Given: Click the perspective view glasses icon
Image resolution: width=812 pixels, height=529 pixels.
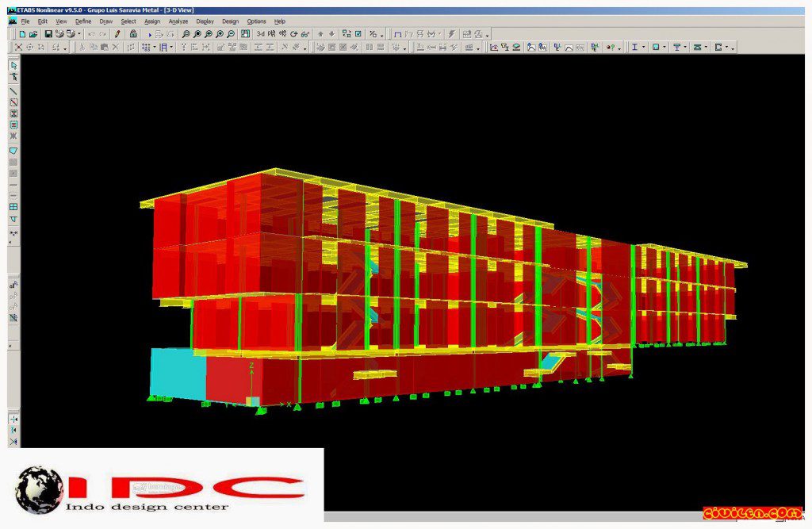Looking at the screenshot, I should point(305,34).
